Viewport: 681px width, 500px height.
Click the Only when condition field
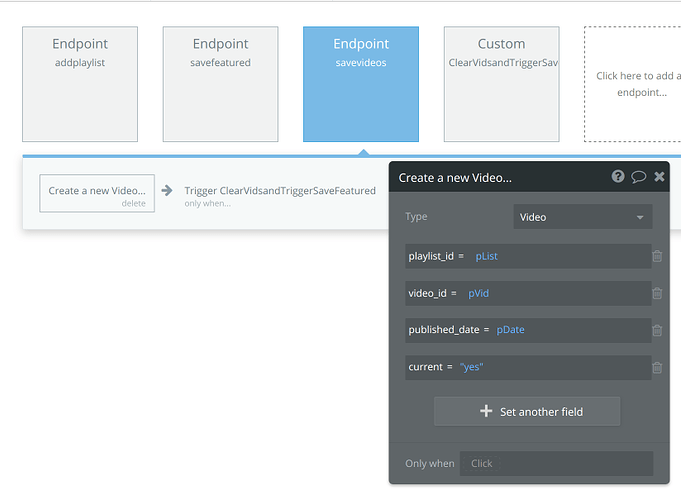556,463
